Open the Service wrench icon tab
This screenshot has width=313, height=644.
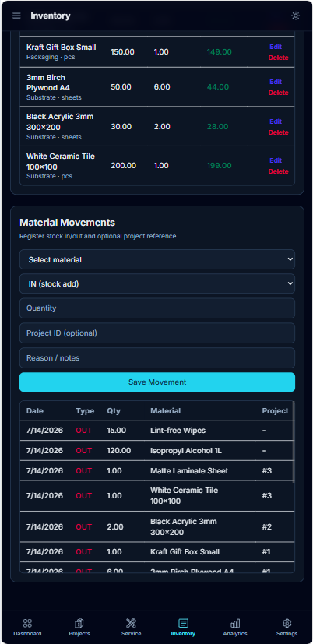coord(131,628)
